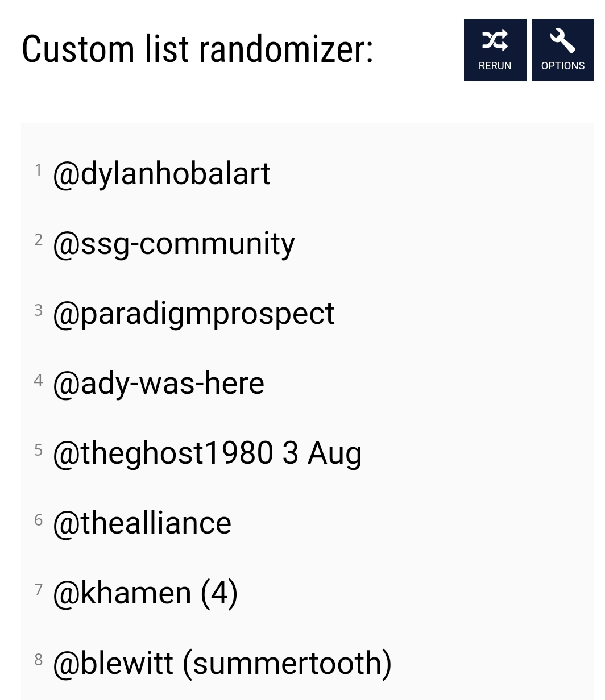Click rank number 5 in list
The width and height of the screenshot is (605, 700).
point(38,449)
